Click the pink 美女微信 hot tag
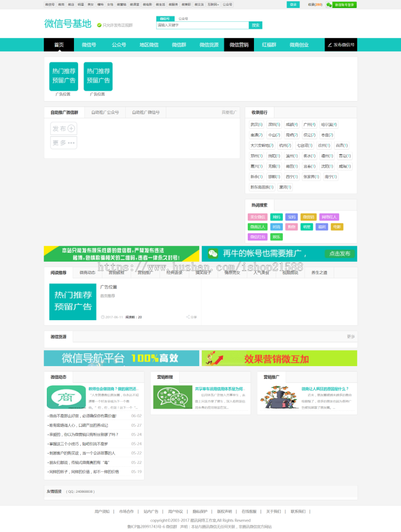Screen dimensions: 401x532 click(x=258, y=217)
